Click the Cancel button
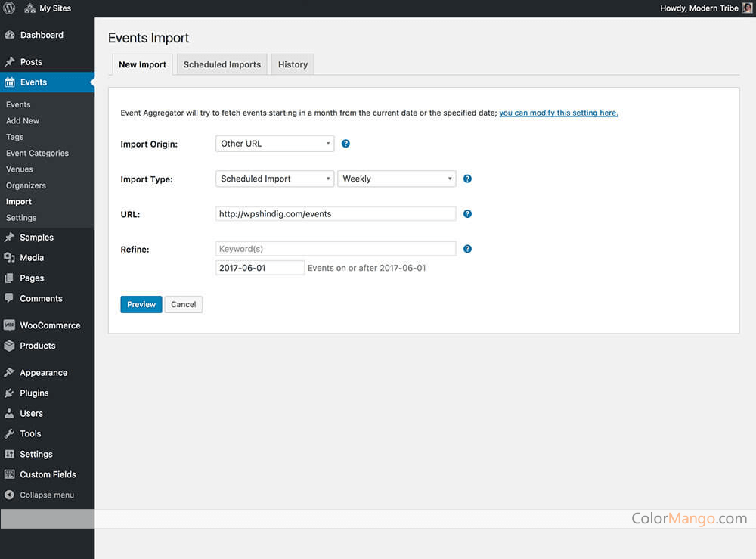 (x=183, y=305)
